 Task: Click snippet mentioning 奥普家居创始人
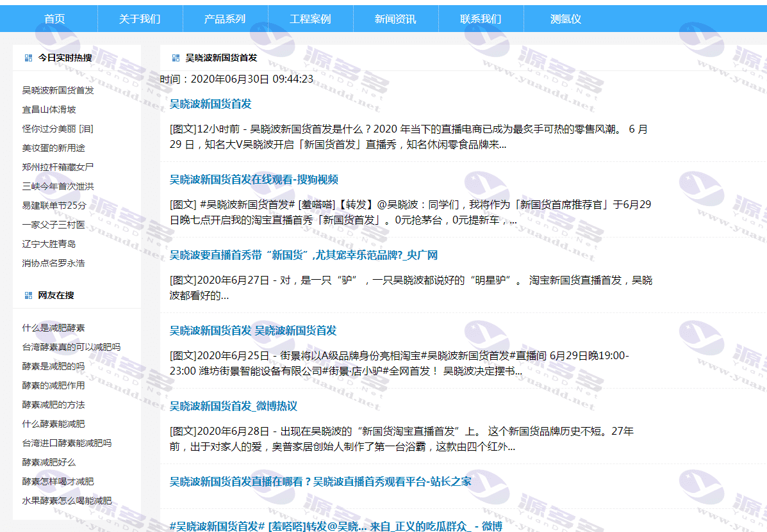402,439
